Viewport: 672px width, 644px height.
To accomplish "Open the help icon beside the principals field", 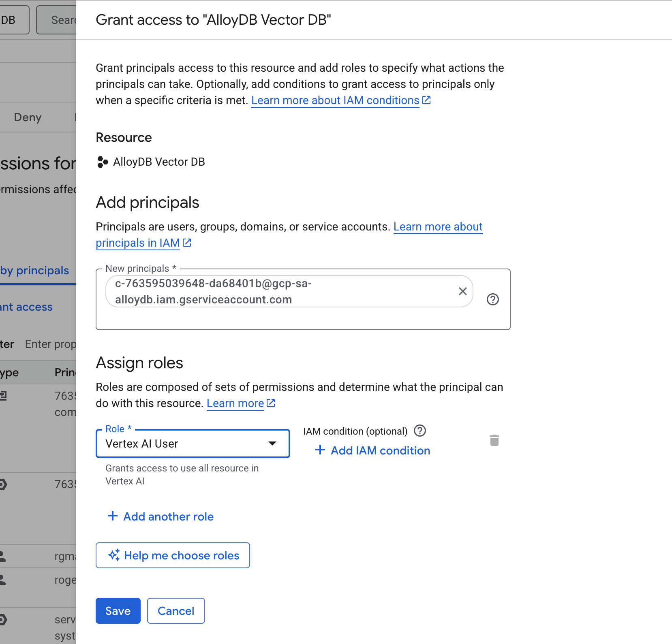I will coord(493,300).
